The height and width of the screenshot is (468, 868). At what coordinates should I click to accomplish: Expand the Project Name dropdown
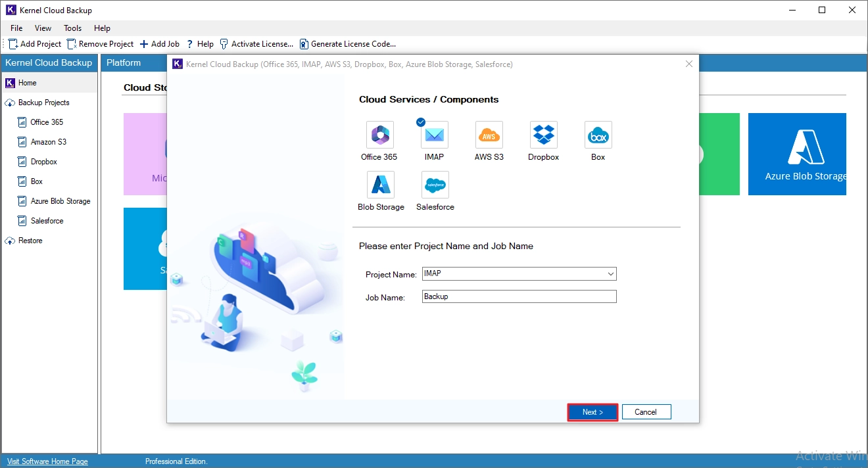(x=611, y=274)
